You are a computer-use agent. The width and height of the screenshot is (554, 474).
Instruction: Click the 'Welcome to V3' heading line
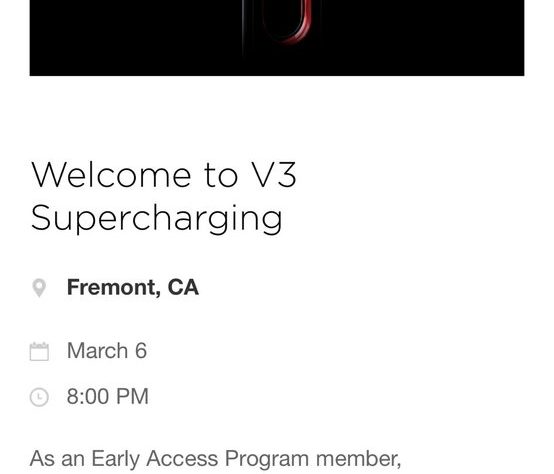[164, 175]
